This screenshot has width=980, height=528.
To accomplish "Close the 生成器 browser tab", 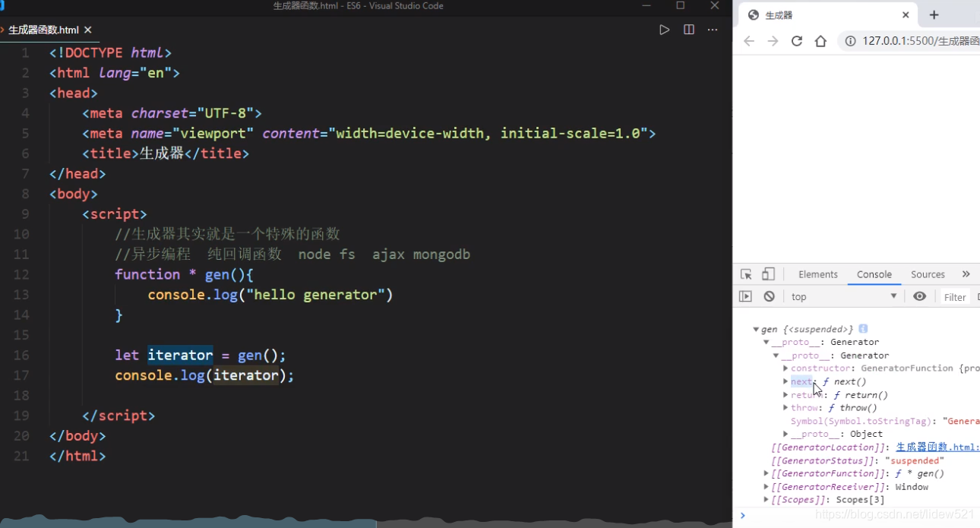I will pyautogui.click(x=906, y=15).
